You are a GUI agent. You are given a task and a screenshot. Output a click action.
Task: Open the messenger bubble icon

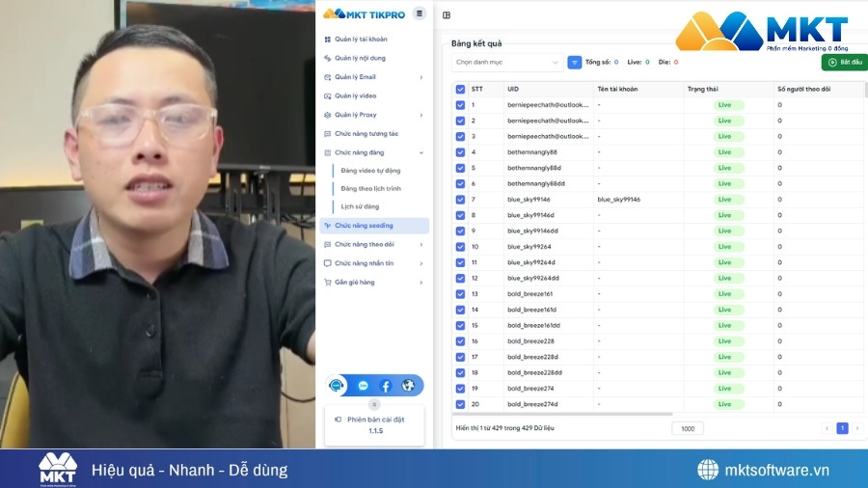coord(364,386)
